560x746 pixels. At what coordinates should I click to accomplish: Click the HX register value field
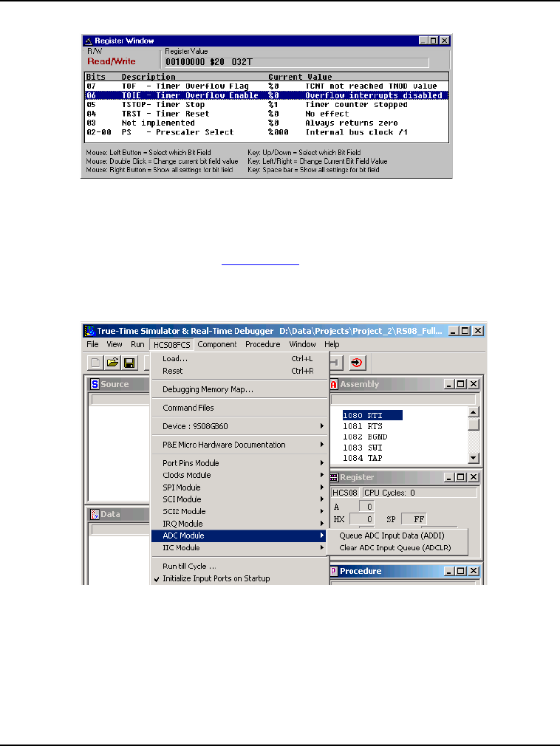[361, 519]
